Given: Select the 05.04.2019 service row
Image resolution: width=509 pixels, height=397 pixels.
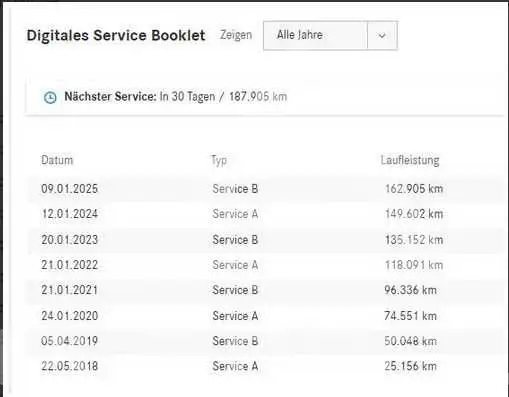Looking at the screenshot, I should tap(265, 341).
